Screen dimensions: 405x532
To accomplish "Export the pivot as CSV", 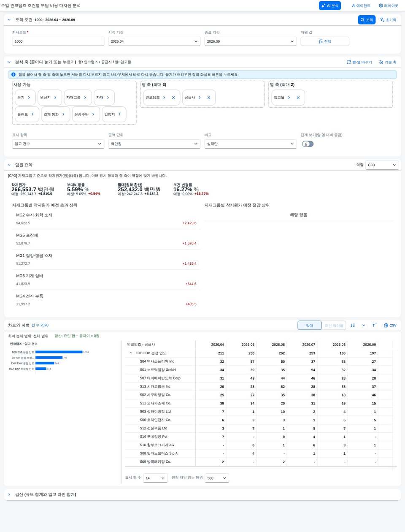I will coord(390,326).
